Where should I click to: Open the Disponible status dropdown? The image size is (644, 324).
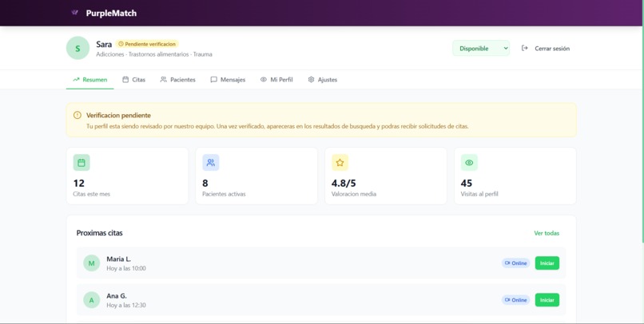click(481, 48)
